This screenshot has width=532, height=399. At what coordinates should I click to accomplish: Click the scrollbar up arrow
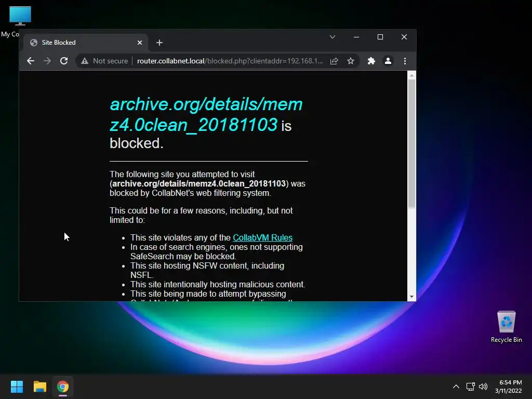click(411, 75)
